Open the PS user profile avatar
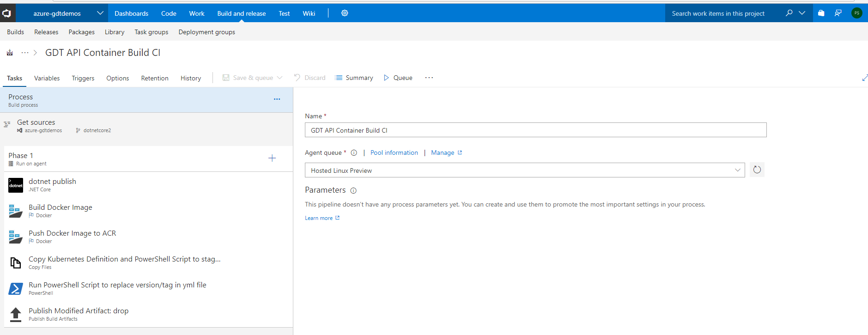 pos(856,13)
